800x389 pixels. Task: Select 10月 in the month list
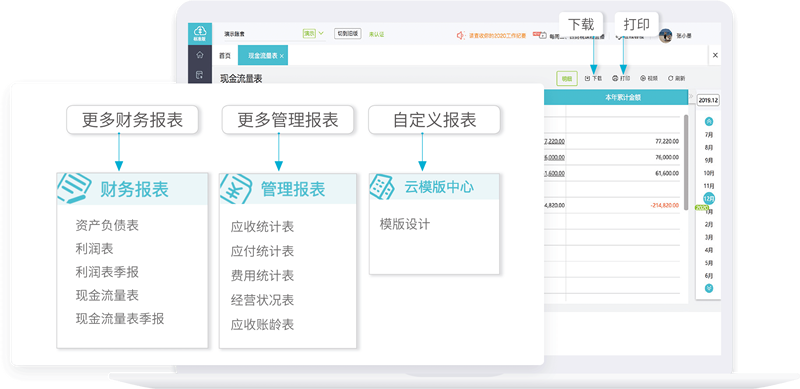coord(709,173)
